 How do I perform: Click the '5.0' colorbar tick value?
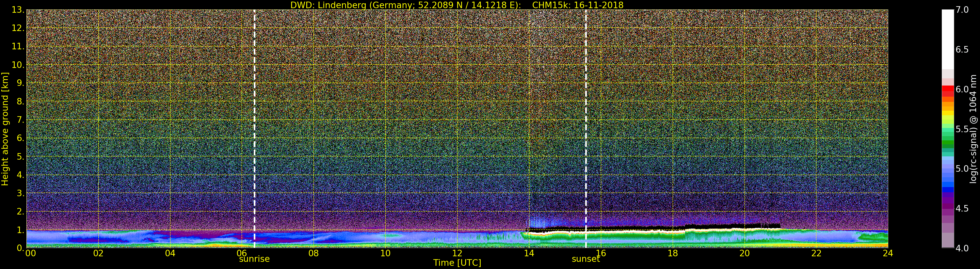[962, 169]
